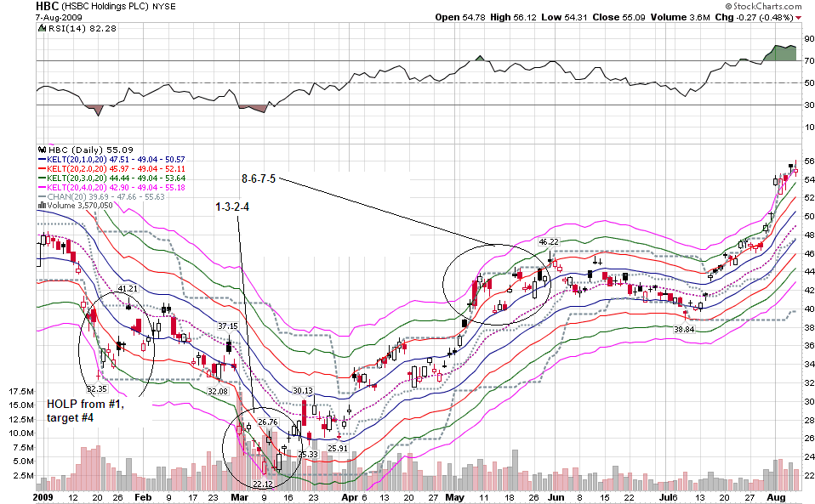815x504 pixels.
Task: Click the 26.76 price label
Action: click(x=268, y=422)
